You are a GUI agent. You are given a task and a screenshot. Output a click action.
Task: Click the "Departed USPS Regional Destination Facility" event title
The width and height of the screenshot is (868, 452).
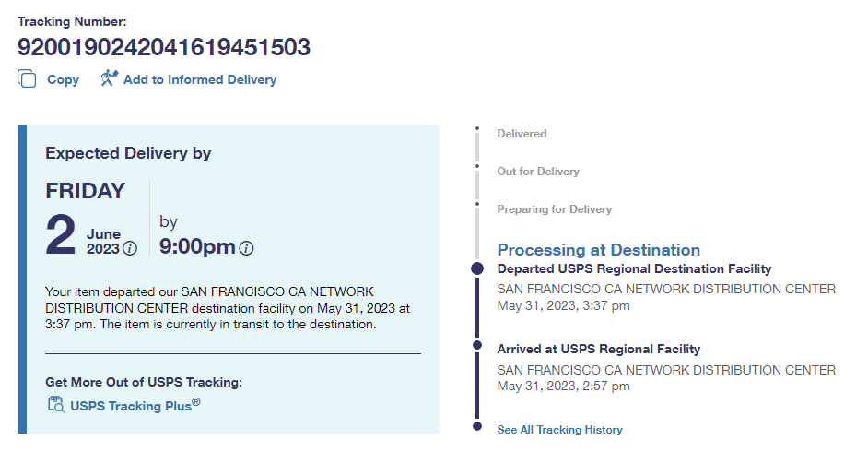(x=634, y=269)
